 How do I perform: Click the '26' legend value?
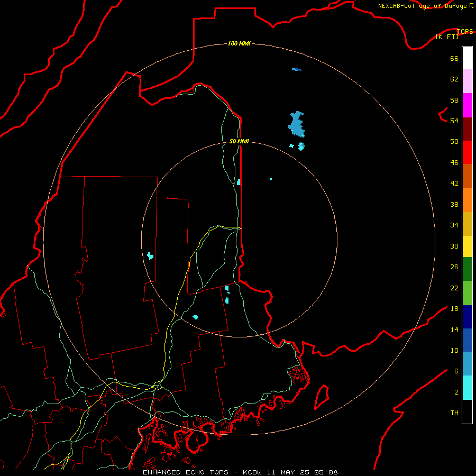pyautogui.click(x=454, y=267)
